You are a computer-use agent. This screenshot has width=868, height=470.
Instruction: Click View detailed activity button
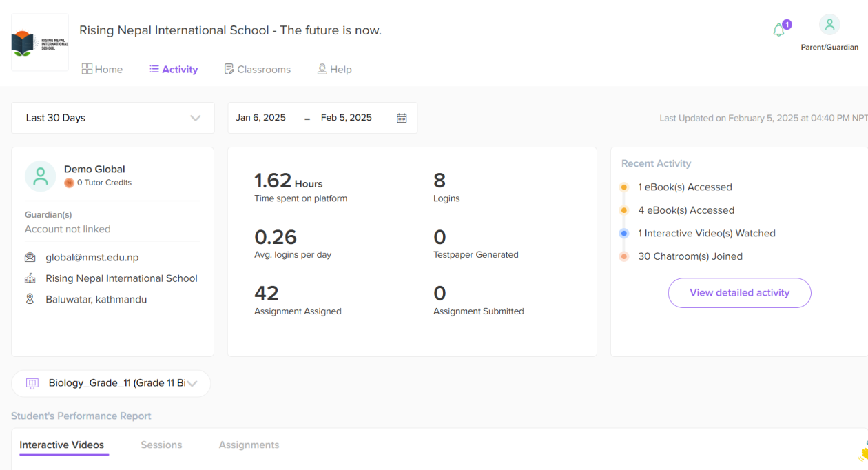coord(739,293)
